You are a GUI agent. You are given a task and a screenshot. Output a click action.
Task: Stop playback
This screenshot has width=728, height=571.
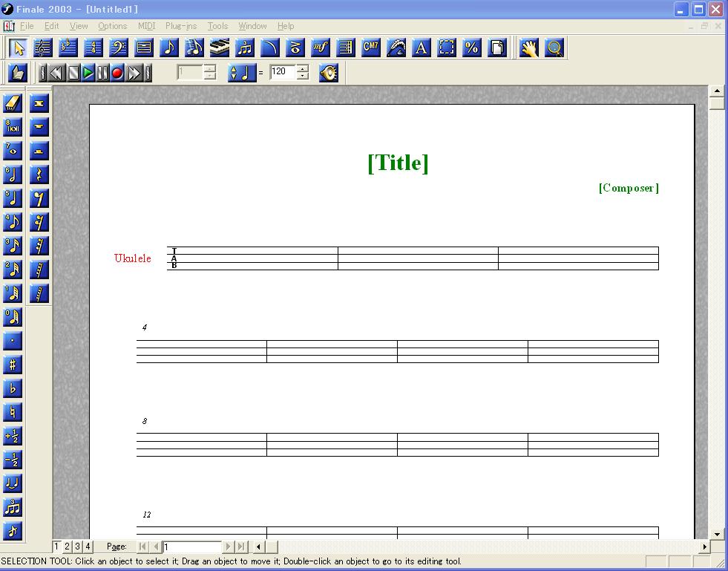pos(73,73)
